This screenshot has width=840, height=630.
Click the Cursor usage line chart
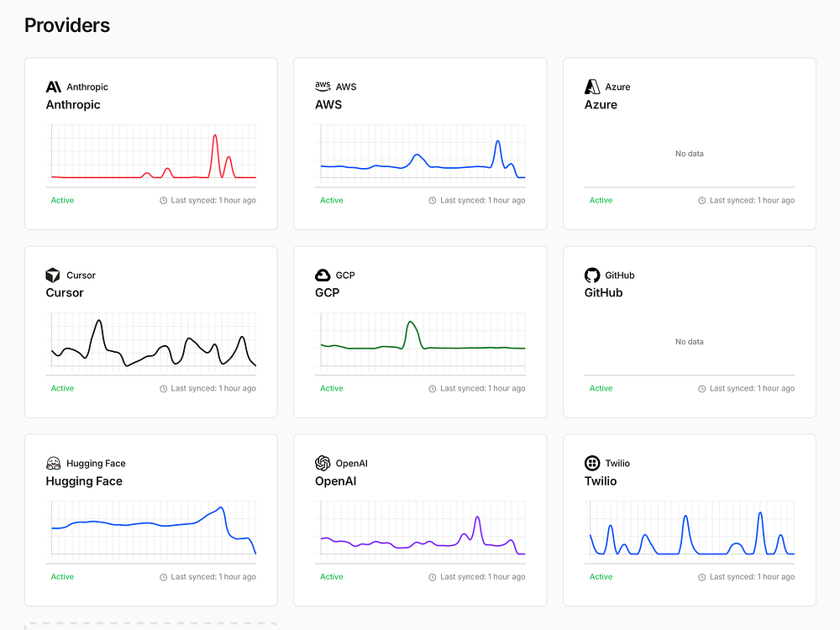153,344
